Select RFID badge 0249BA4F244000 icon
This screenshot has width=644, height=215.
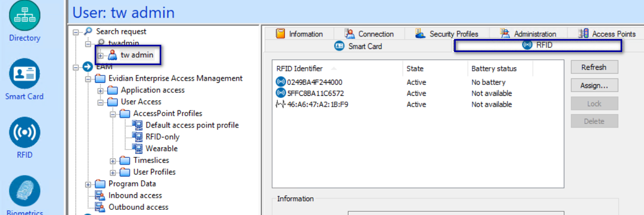281,82
